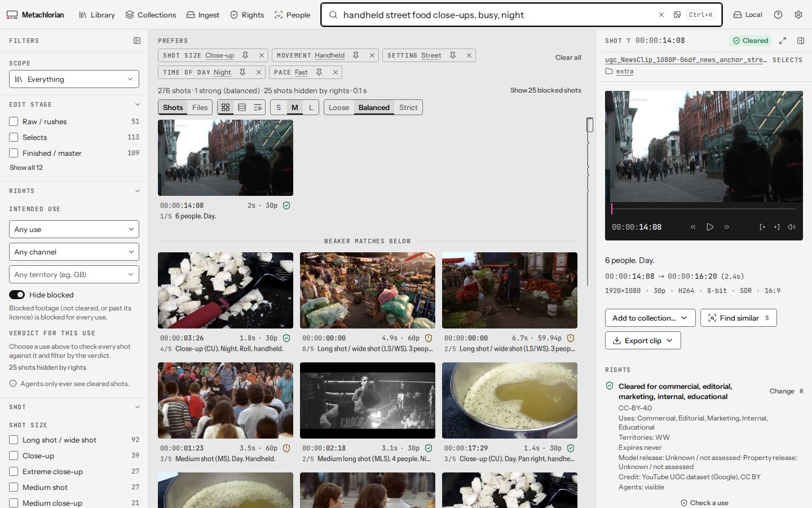Check the Selects edit stage filter
Viewport: 812px width, 508px height.
tap(14, 137)
